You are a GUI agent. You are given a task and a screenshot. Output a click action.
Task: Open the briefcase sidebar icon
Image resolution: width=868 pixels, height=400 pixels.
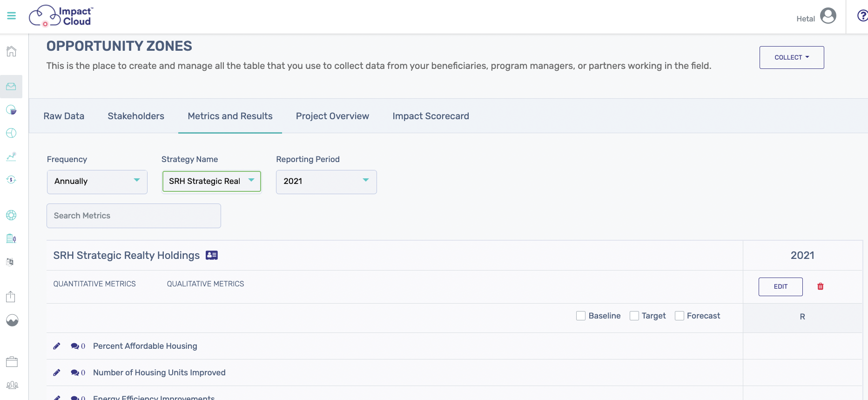click(12, 362)
